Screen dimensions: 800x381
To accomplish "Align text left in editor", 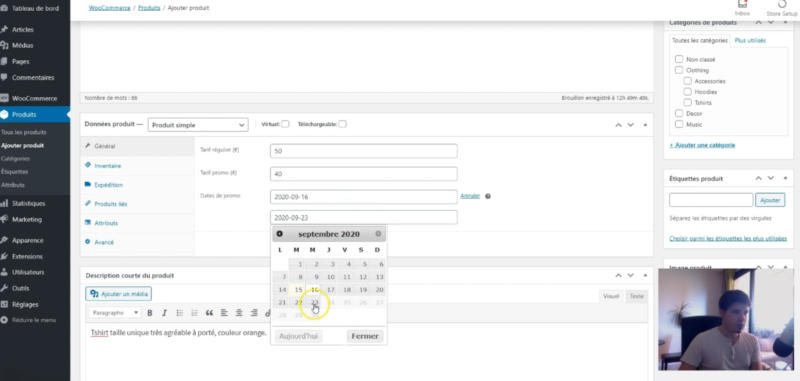I will click(224, 313).
